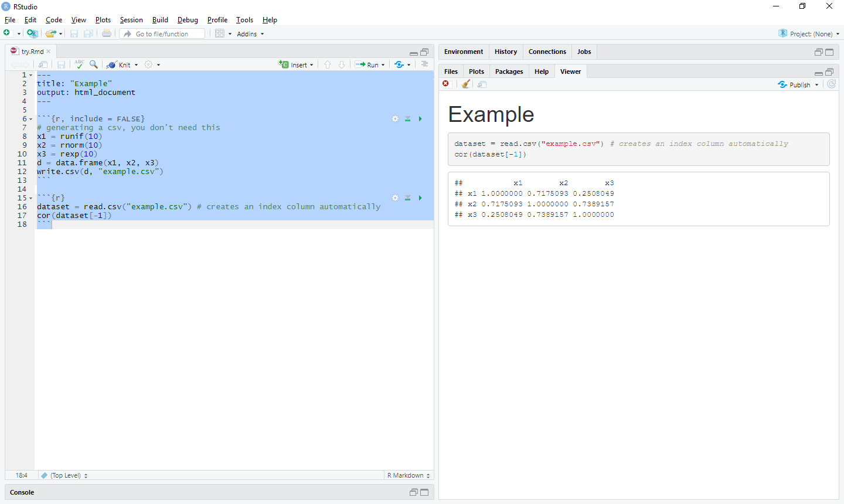Open the Run dropdown arrow
844x504 pixels.
(383, 65)
